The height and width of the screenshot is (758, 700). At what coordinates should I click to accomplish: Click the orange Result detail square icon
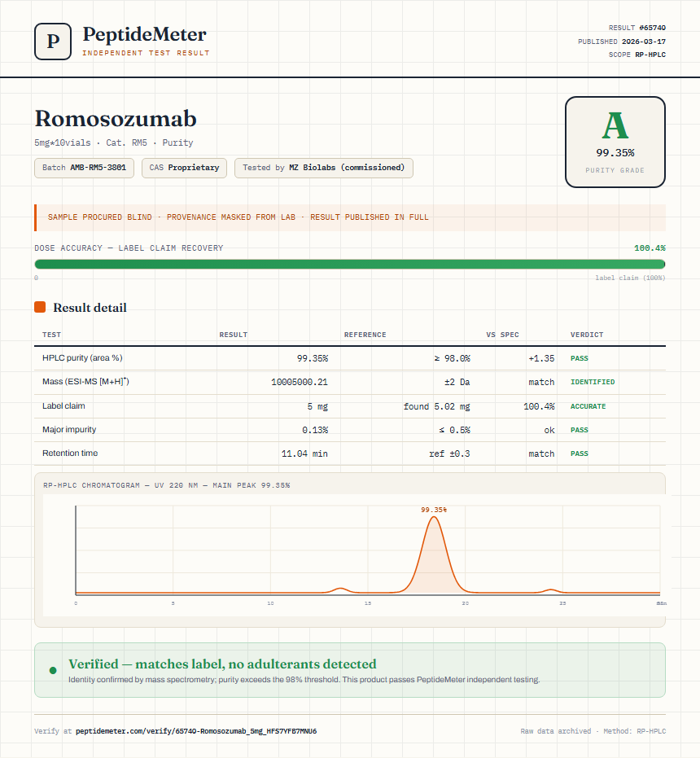pos(40,307)
